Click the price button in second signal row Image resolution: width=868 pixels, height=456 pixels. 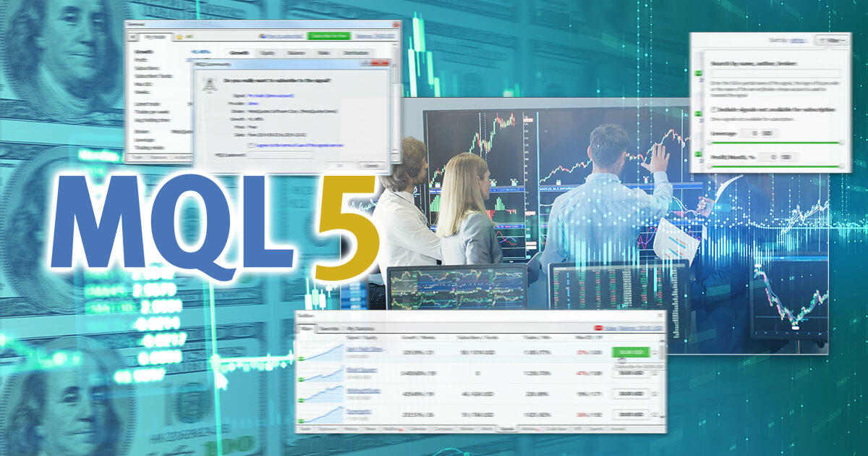tap(631, 373)
